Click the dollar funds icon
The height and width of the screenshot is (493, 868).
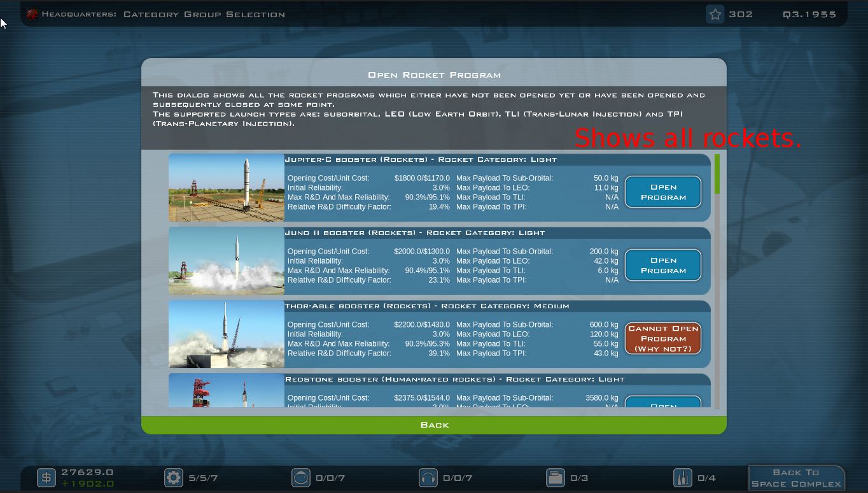pos(46,478)
